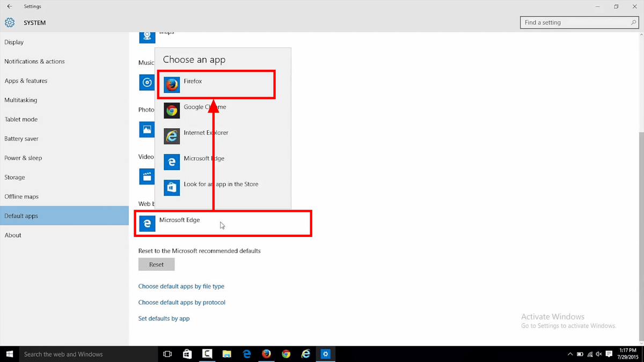Go back with the Settings back arrow

pyautogui.click(x=10, y=6)
